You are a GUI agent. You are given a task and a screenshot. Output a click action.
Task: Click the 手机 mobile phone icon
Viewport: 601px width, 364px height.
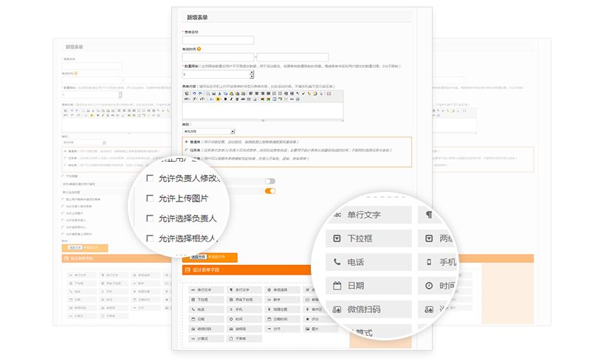coord(429,261)
